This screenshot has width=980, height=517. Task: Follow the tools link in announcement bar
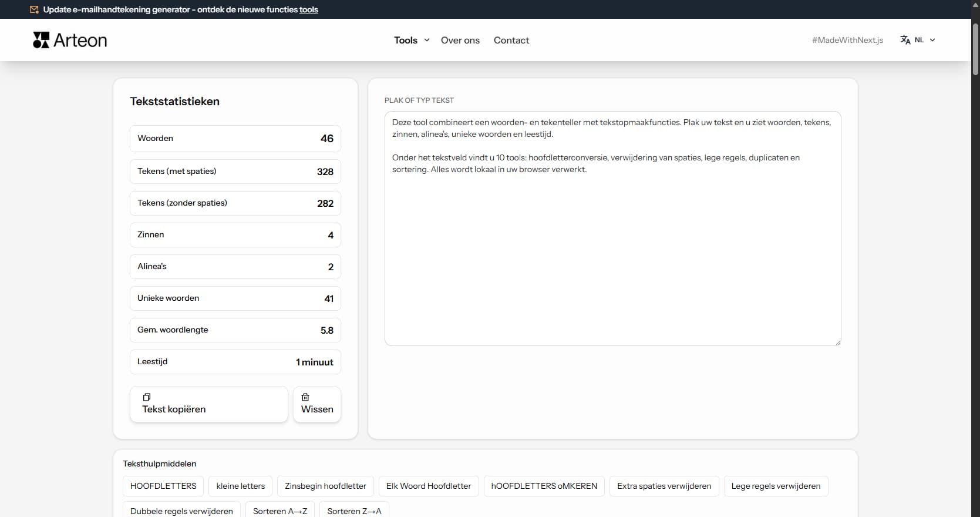308,9
